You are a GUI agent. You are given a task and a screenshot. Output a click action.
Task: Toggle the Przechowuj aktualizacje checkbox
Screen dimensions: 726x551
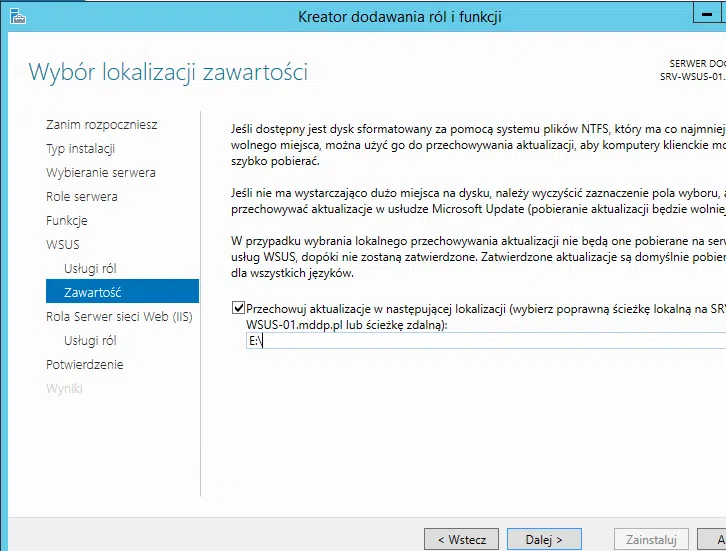(x=238, y=310)
